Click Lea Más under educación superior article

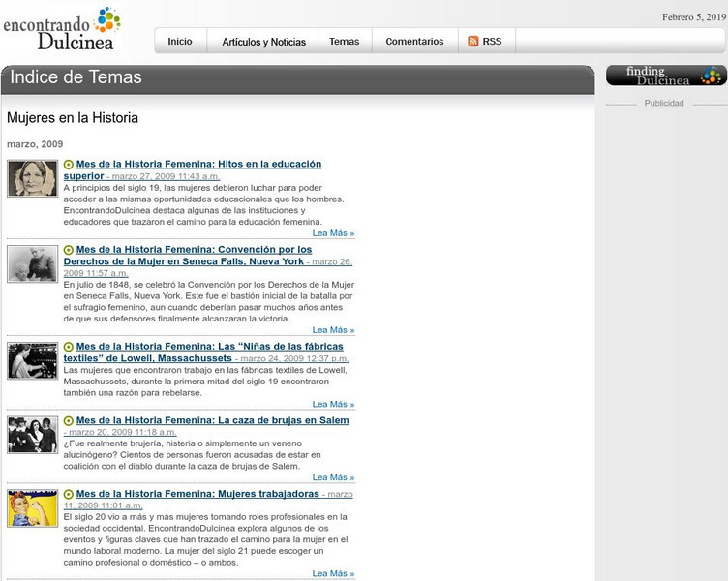[333, 233]
